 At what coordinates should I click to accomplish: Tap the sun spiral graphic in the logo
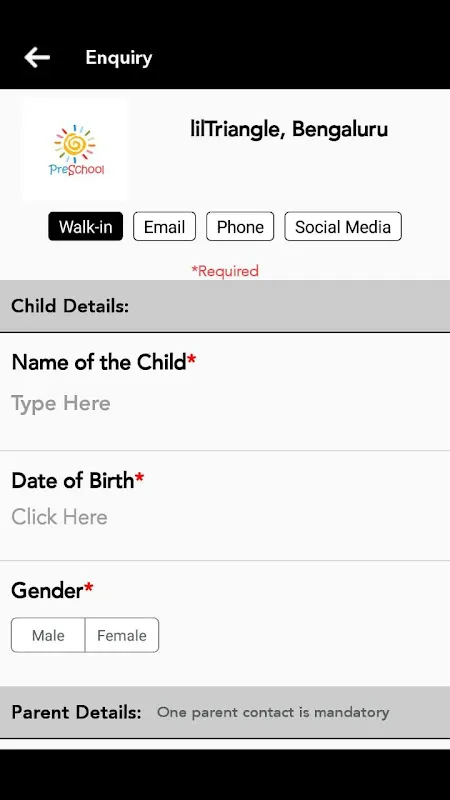[x=75, y=144]
